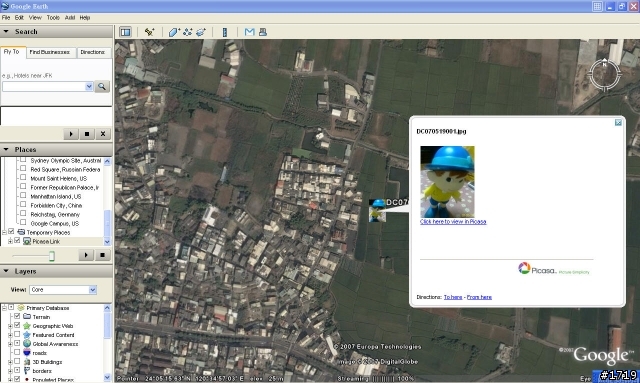Click the photo thumbnail in balloon
The width and height of the screenshot is (640, 383).
[447, 182]
